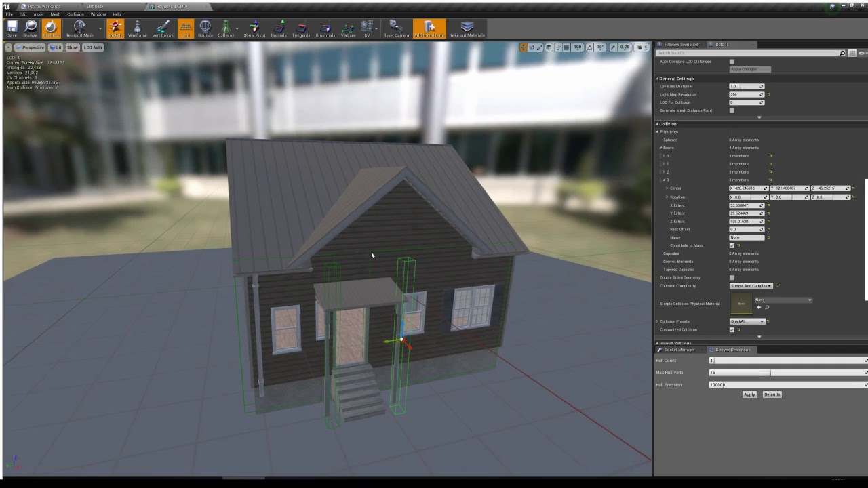
Task: Click the Hull Count slider
Action: (x=788, y=361)
